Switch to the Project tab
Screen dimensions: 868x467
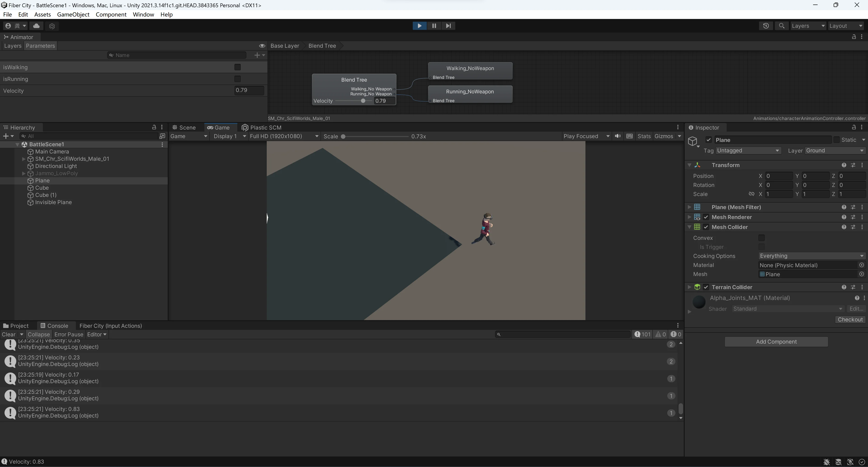point(16,326)
